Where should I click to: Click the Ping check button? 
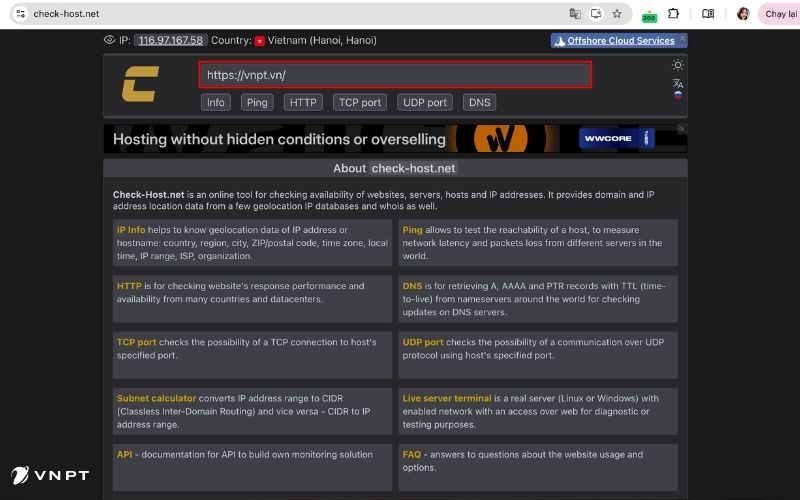click(x=257, y=103)
